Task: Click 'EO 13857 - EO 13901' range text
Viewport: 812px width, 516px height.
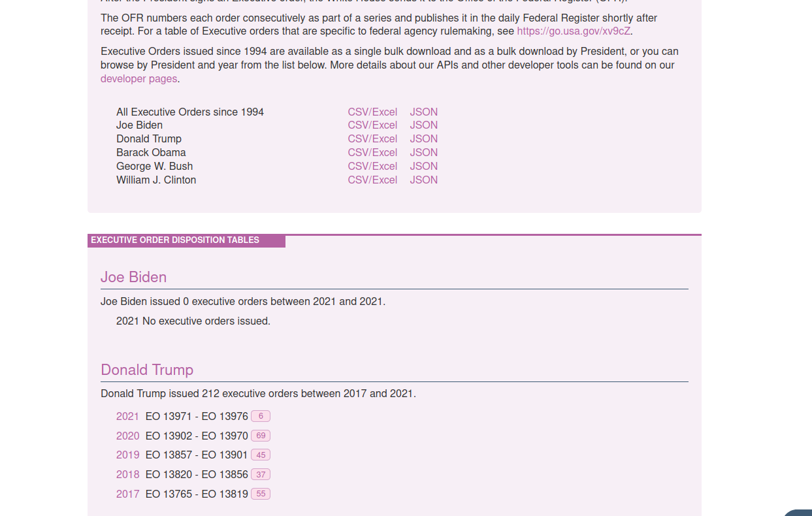Action: (x=197, y=455)
